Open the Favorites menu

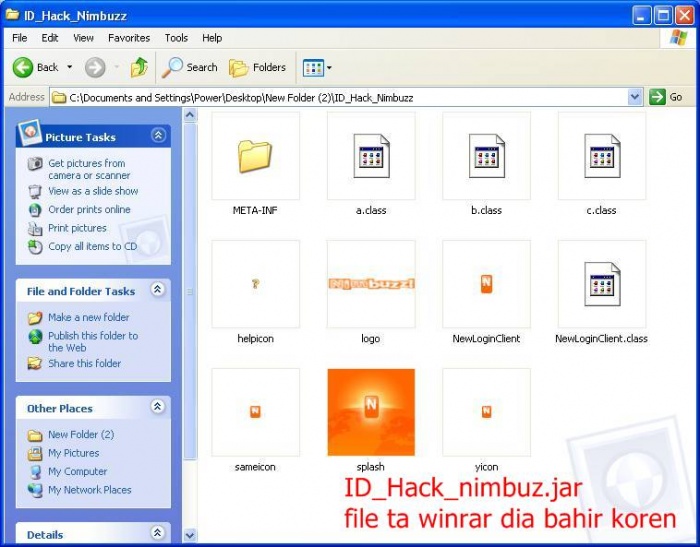[x=129, y=38]
